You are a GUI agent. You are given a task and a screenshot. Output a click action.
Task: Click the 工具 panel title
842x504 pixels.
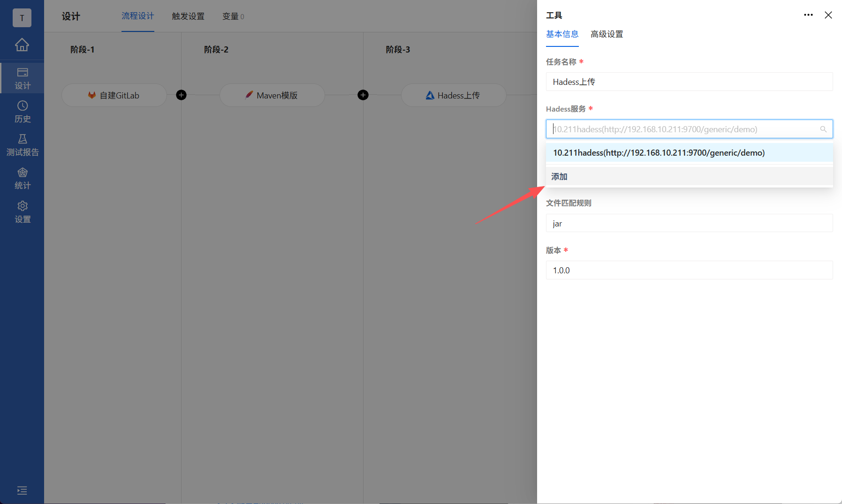coord(554,15)
